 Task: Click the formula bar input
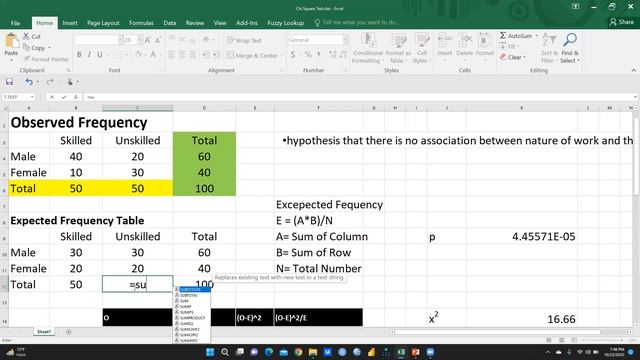[359, 97]
